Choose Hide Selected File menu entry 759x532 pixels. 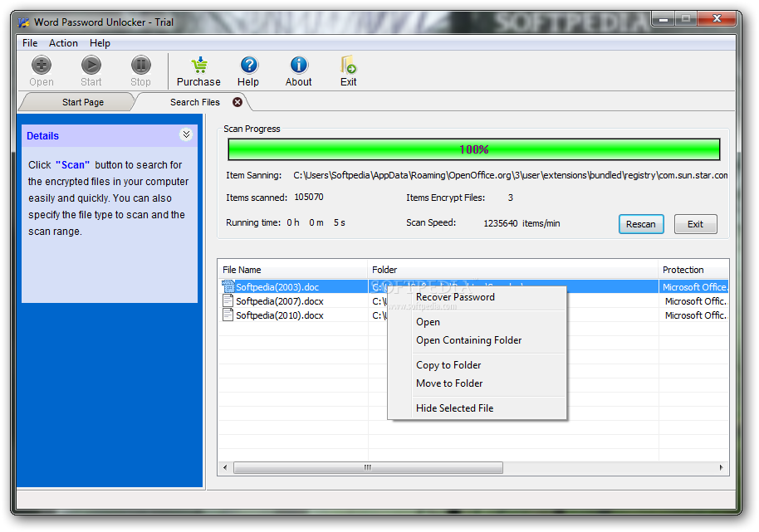click(x=477, y=408)
